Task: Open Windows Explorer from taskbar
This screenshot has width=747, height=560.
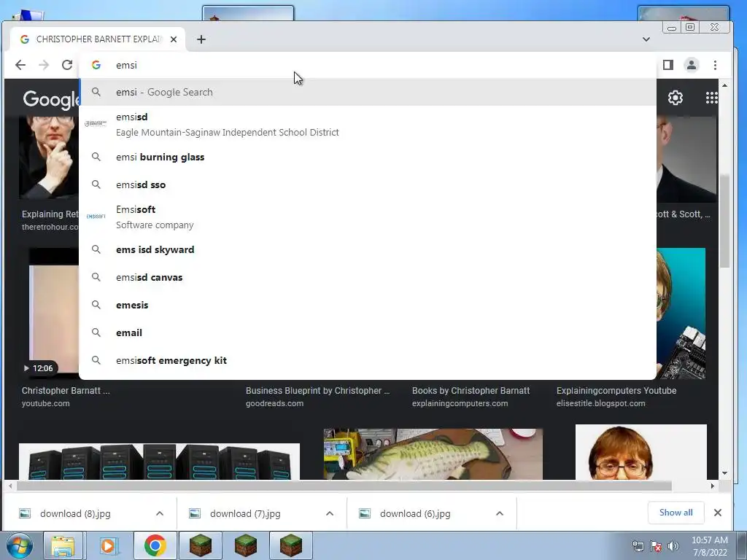Action: click(x=63, y=545)
